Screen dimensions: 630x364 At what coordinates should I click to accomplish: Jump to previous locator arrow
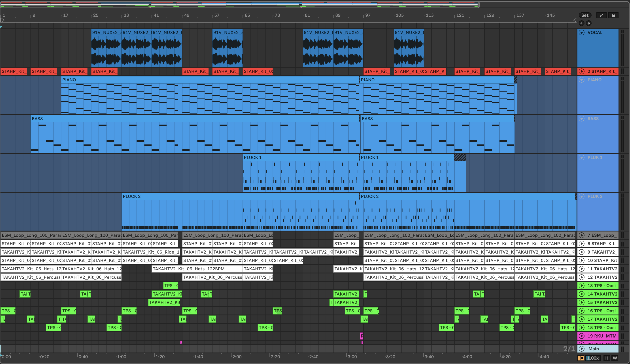[582, 23]
